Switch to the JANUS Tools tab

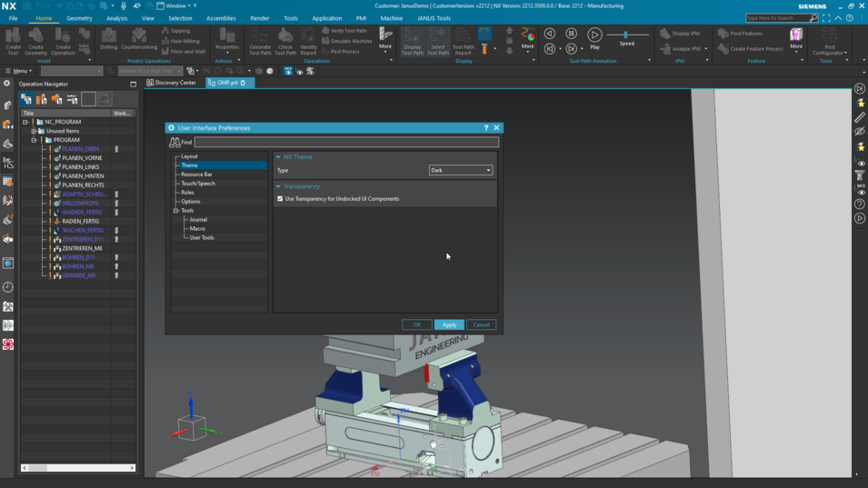(x=434, y=18)
